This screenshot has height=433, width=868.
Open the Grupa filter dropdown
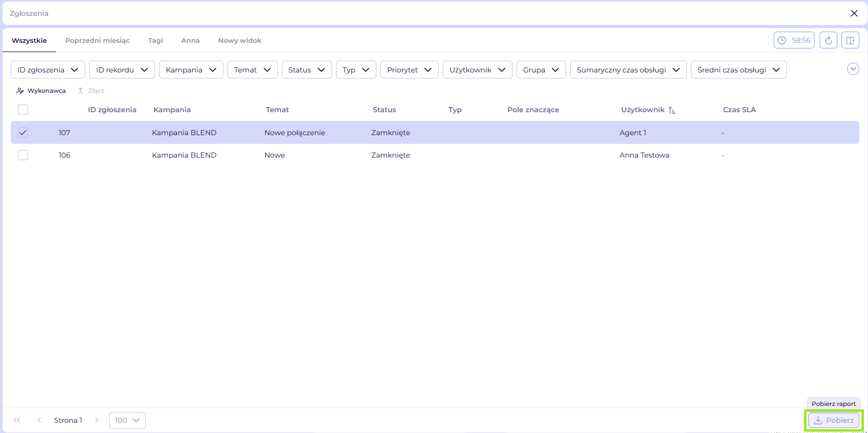(541, 70)
